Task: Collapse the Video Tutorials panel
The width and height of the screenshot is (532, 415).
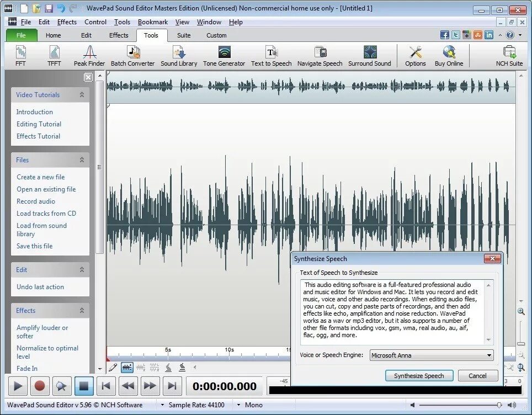Action: click(x=82, y=95)
